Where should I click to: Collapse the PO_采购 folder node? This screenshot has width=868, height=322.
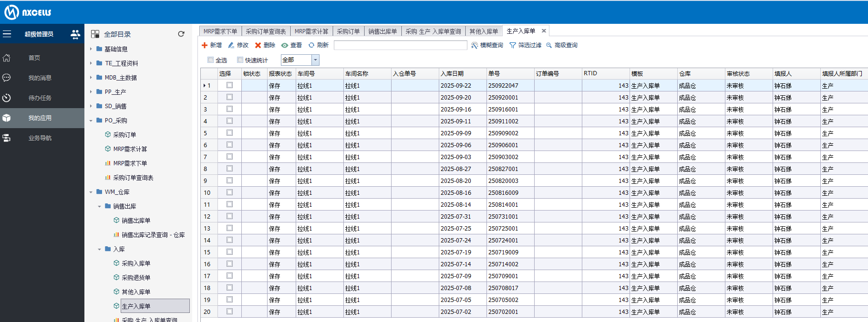tap(91, 121)
